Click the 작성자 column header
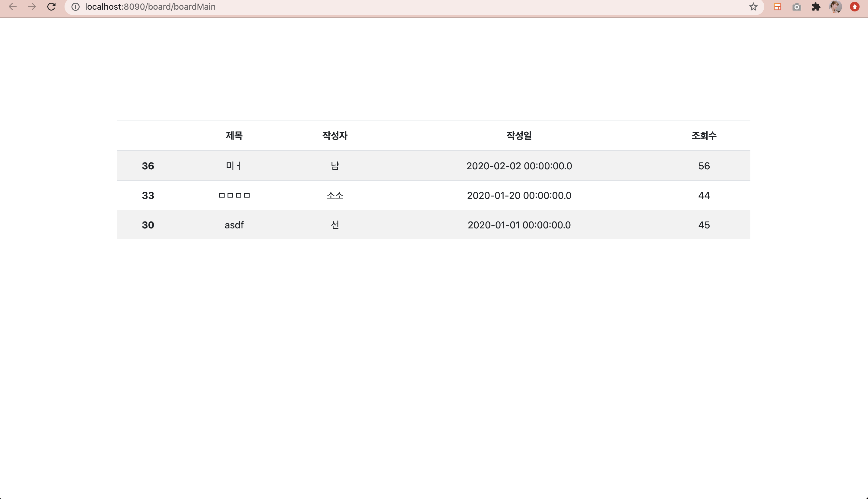Viewport: 868px width, 499px height. click(x=335, y=136)
